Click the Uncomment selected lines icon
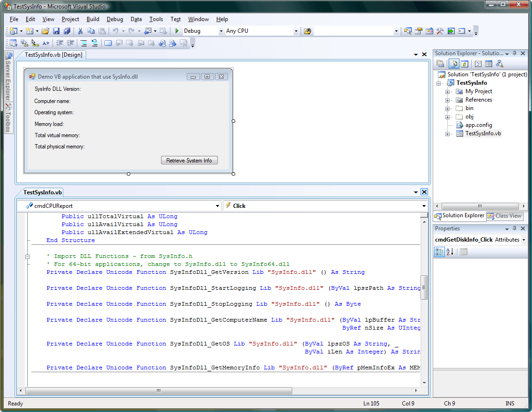Viewport: 532px width, 412px height. pos(94,43)
